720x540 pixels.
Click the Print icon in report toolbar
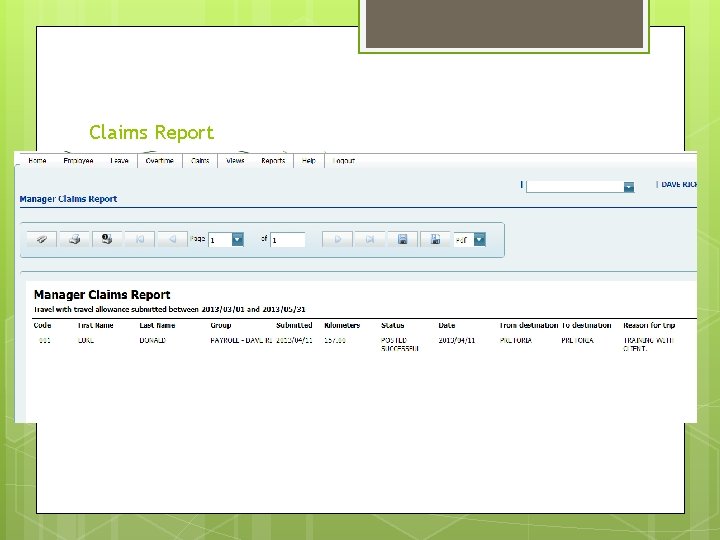point(74,239)
